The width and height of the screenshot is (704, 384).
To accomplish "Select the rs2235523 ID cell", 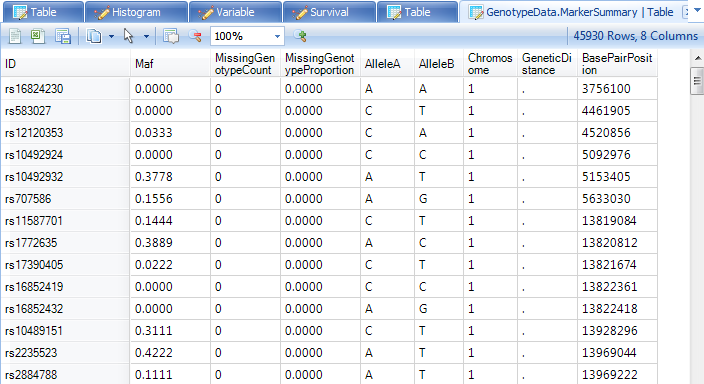I will tap(66, 353).
